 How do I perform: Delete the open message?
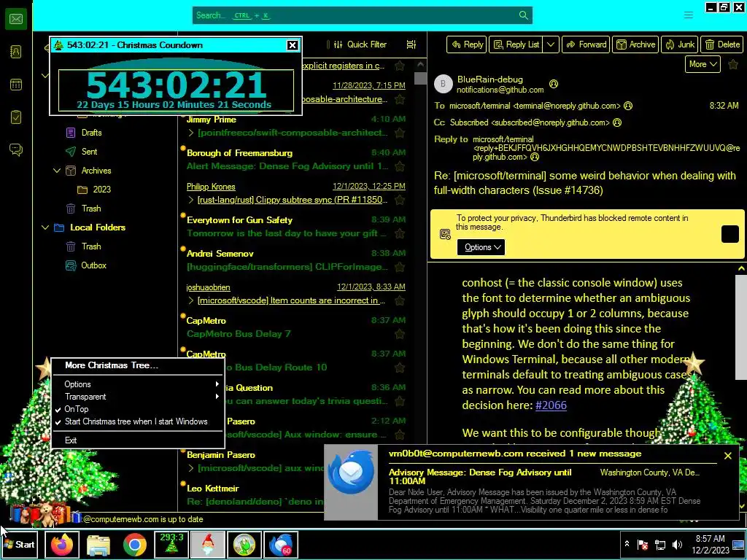pyautogui.click(x=722, y=44)
